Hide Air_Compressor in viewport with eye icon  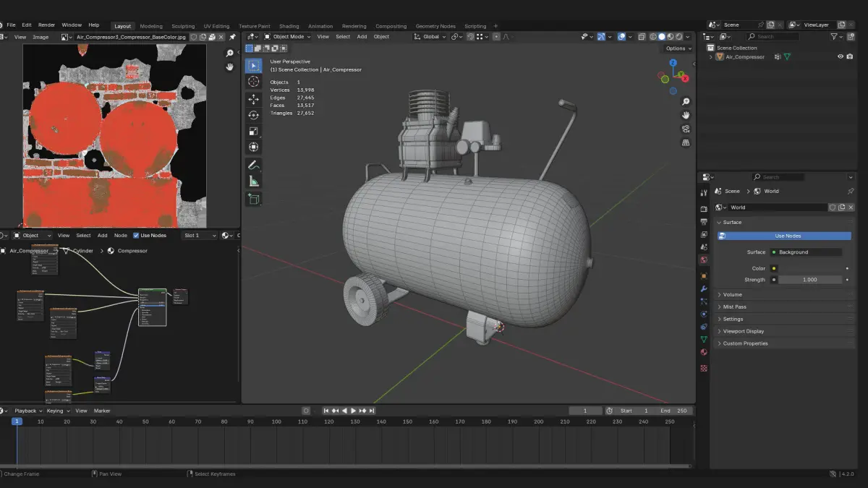tap(841, 56)
